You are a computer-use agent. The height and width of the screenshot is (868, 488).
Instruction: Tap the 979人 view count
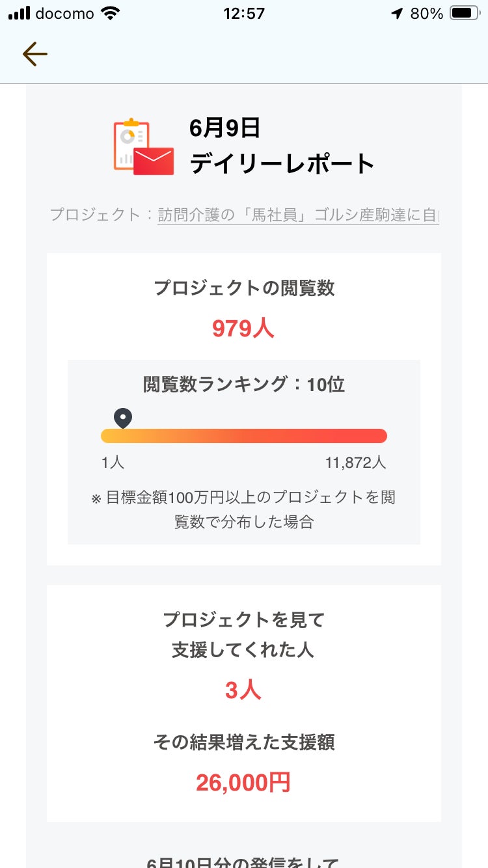(243, 329)
